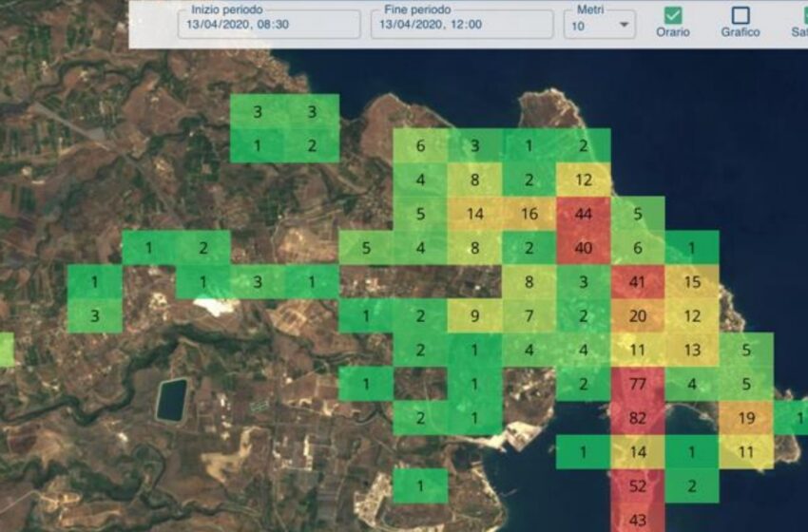Uncheck the Orario checkbox
This screenshot has width=808, height=532.
pos(672,15)
